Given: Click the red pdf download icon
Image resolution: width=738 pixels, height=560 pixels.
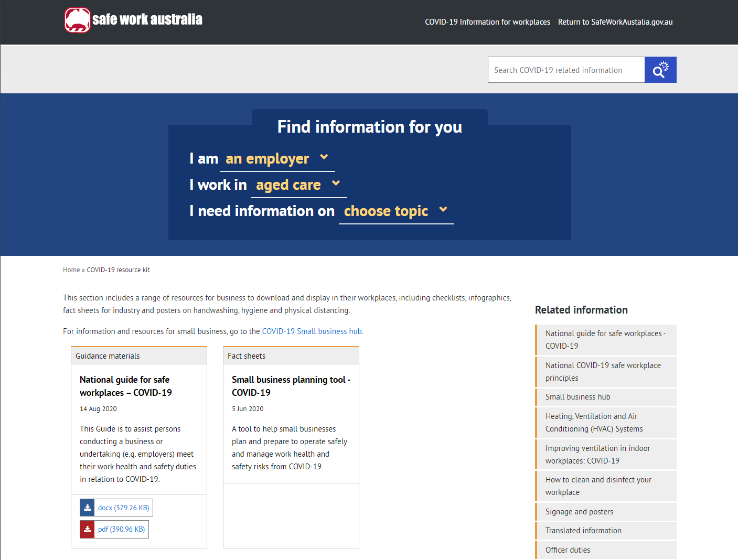Looking at the screenshot, I should [87, 529].
